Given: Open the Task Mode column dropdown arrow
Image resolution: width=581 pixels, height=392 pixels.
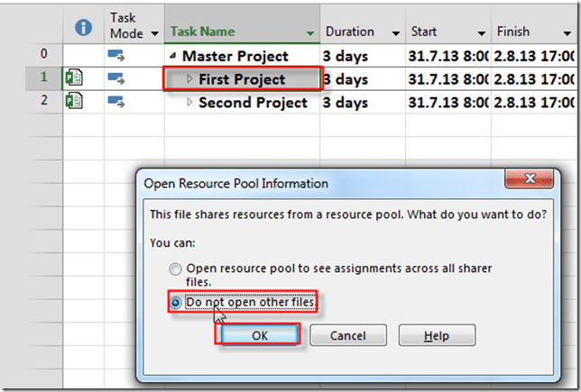Looking at the screenshot, I should click(153, 32).
